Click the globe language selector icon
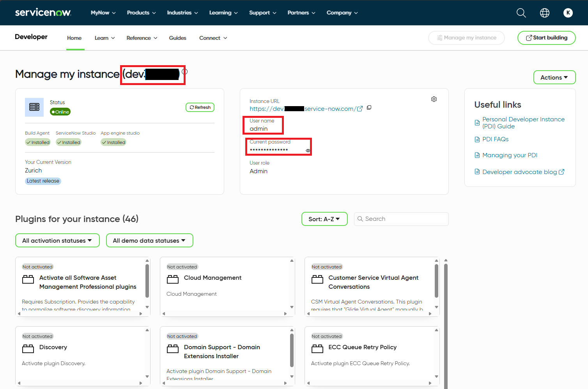 tap(544, 12)
